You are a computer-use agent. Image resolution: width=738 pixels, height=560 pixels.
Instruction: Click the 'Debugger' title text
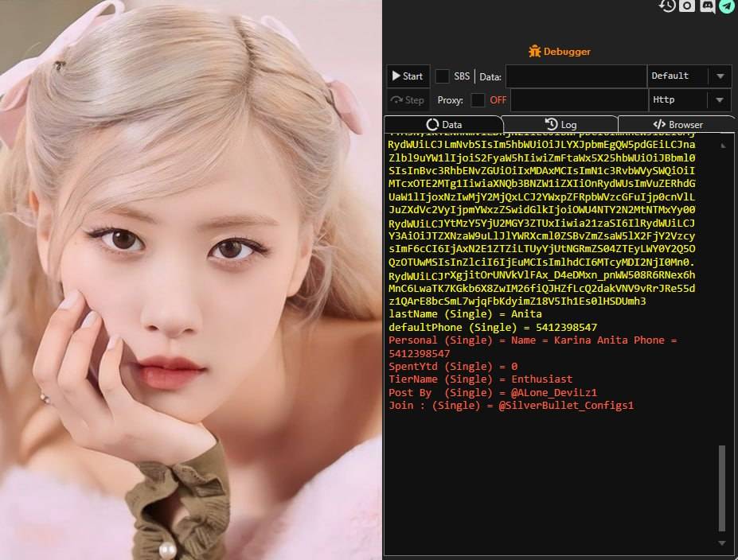(567, 51)
